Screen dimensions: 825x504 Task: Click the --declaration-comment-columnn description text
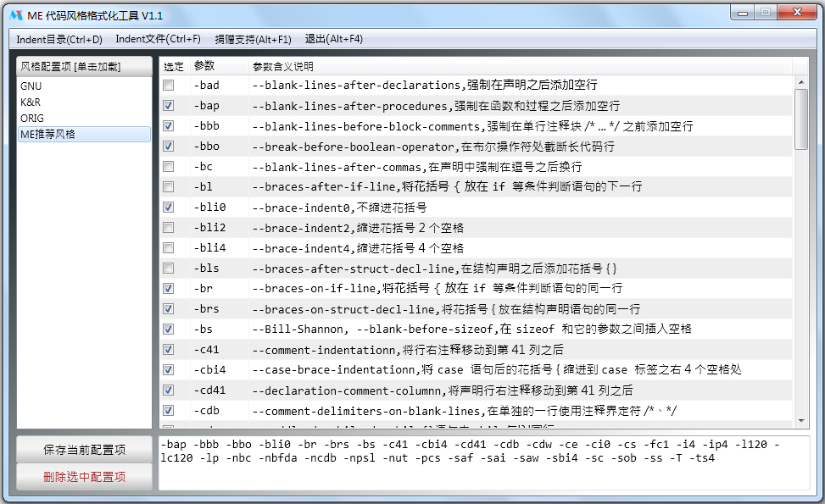(x=443, y=390)
